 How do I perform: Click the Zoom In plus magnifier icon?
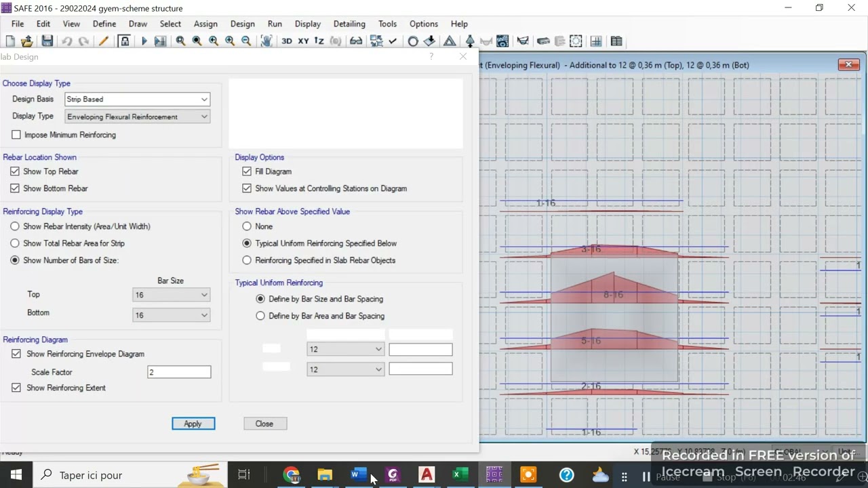point(230,41)
